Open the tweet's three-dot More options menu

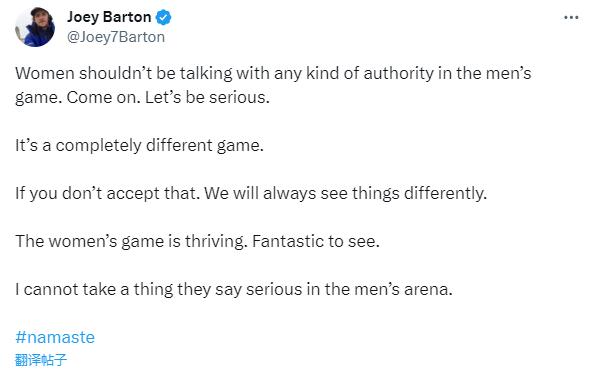571,17
